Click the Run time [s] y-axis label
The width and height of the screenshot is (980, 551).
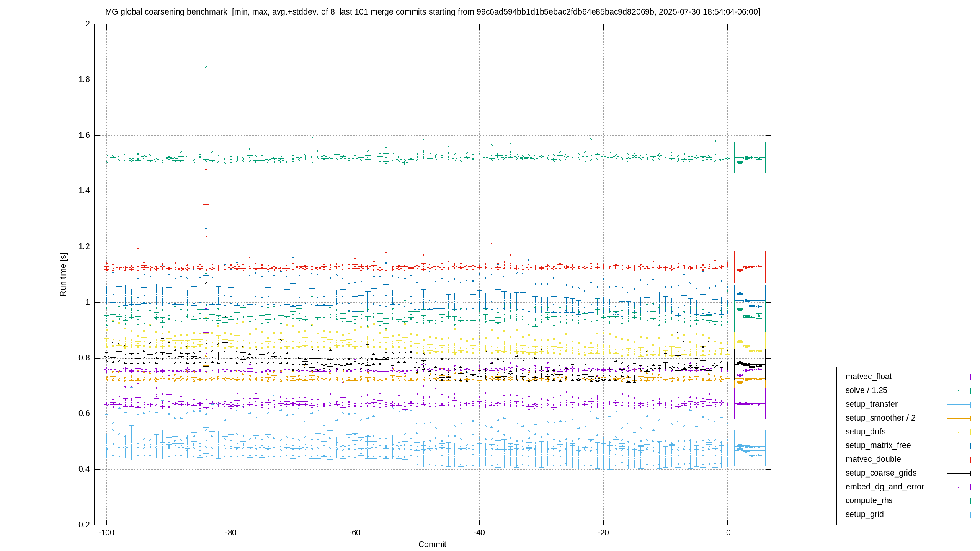[x=63, y=274]
